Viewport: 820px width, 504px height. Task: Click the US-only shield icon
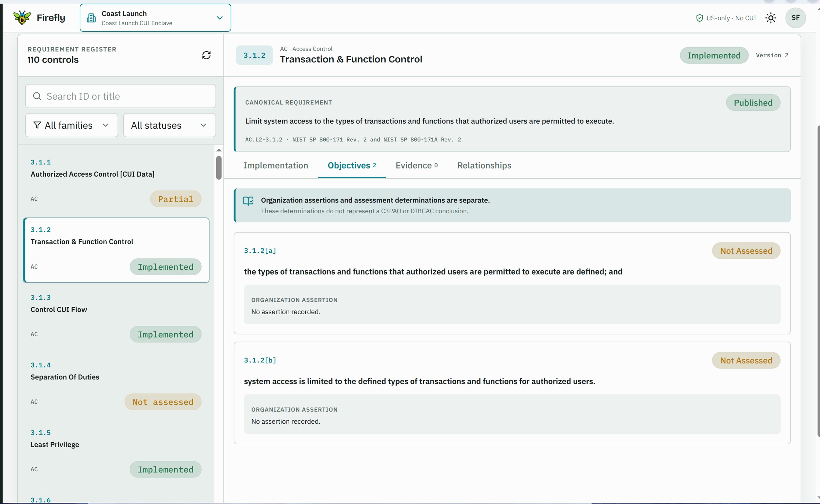tap(699, 18)
